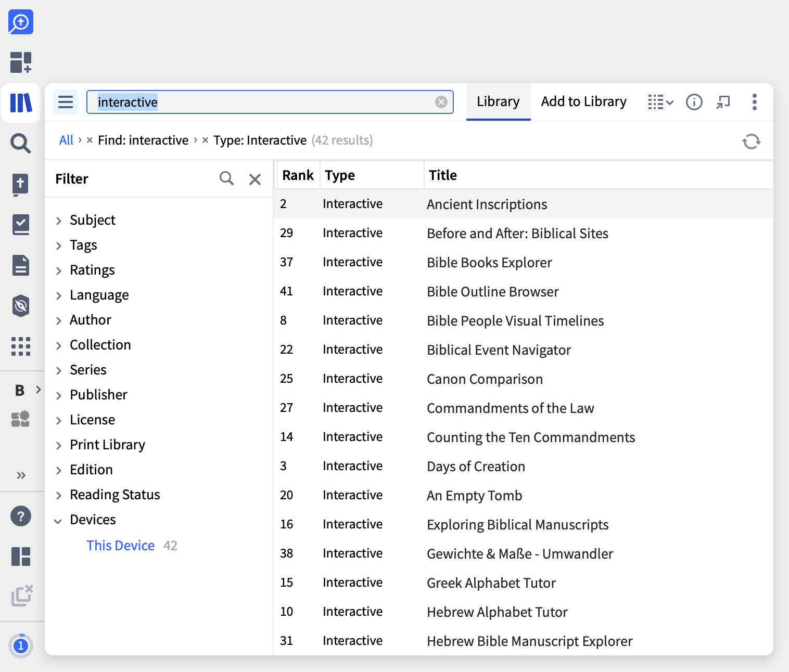Open the Bible book icon in sidebar

(20, 184)
